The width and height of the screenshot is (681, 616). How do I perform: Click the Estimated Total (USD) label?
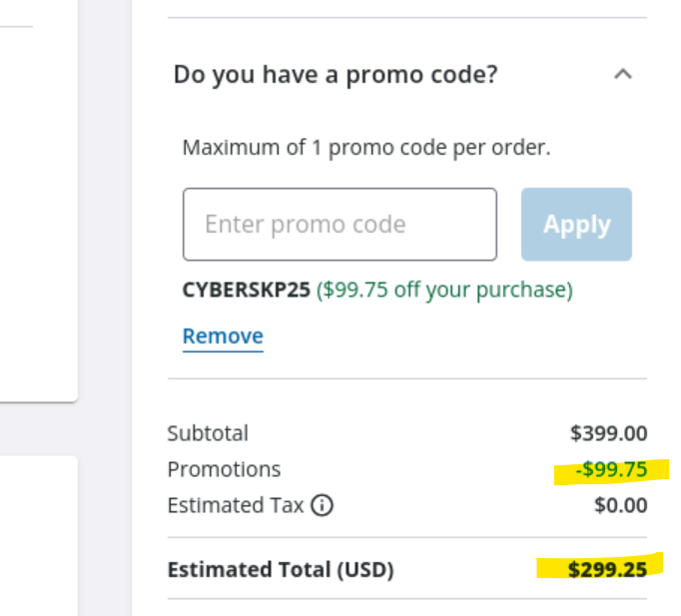pyautogui.click(x=281, y=570)
